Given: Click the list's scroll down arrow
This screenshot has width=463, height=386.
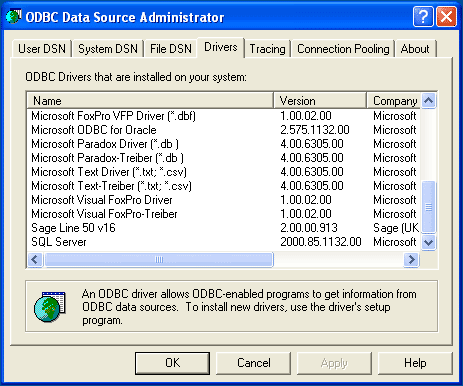Looking at the screenshot, I should [429, 242].
